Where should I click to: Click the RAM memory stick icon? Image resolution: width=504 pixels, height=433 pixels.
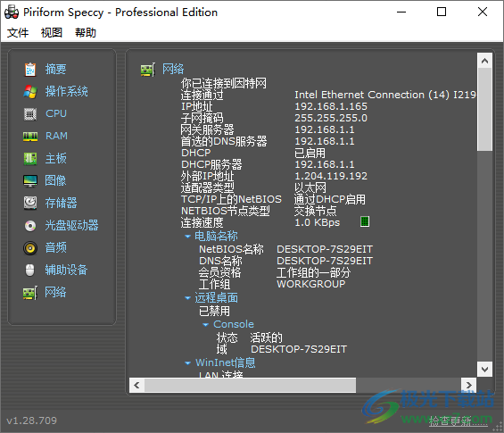click(30, 137)
